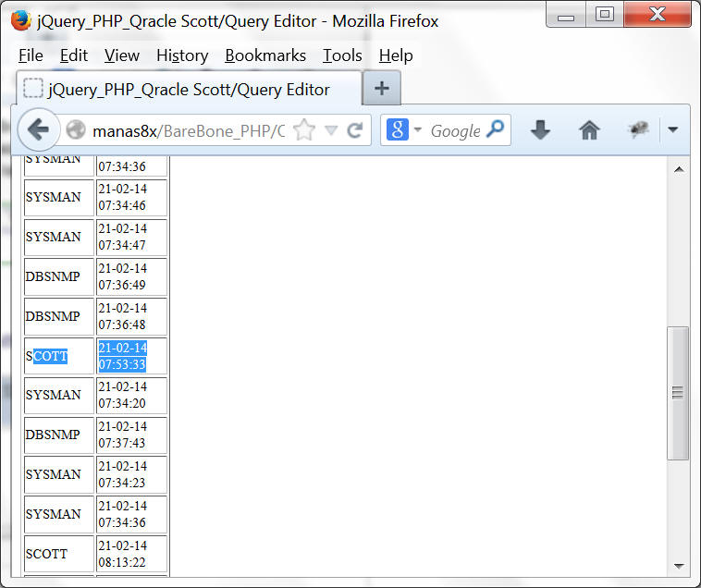The width and height of the screenshot is (701, 588).
Task: Open a new tab with plus button
Action: (382, 88)
